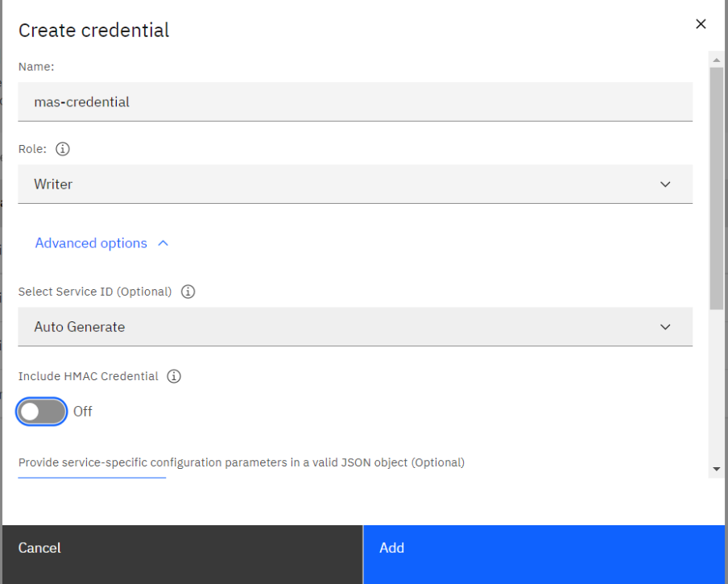The image size is (728, 584).
Task: Collapse Advanced options using its caret
Action: tap(163, 243)
